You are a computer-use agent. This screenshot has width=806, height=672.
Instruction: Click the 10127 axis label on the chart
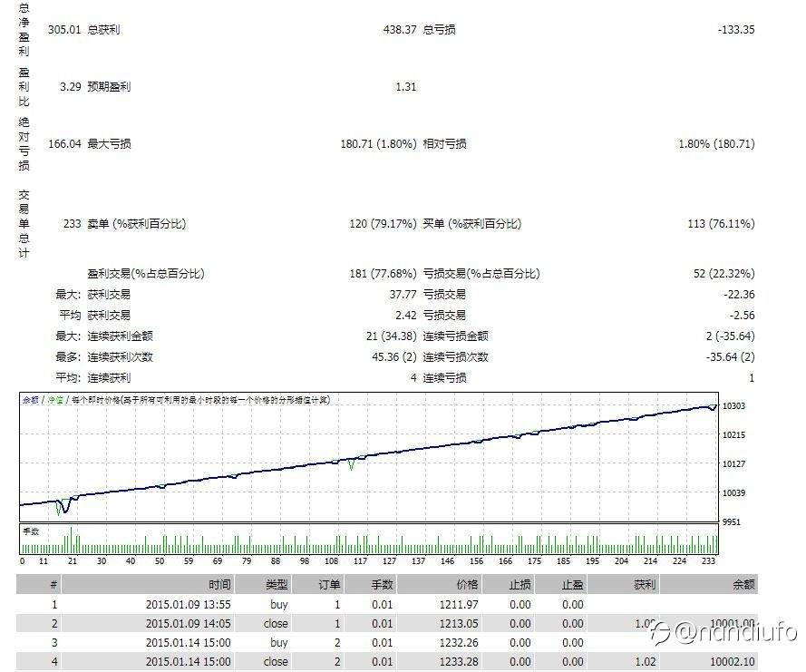click(x=733, y=464)
